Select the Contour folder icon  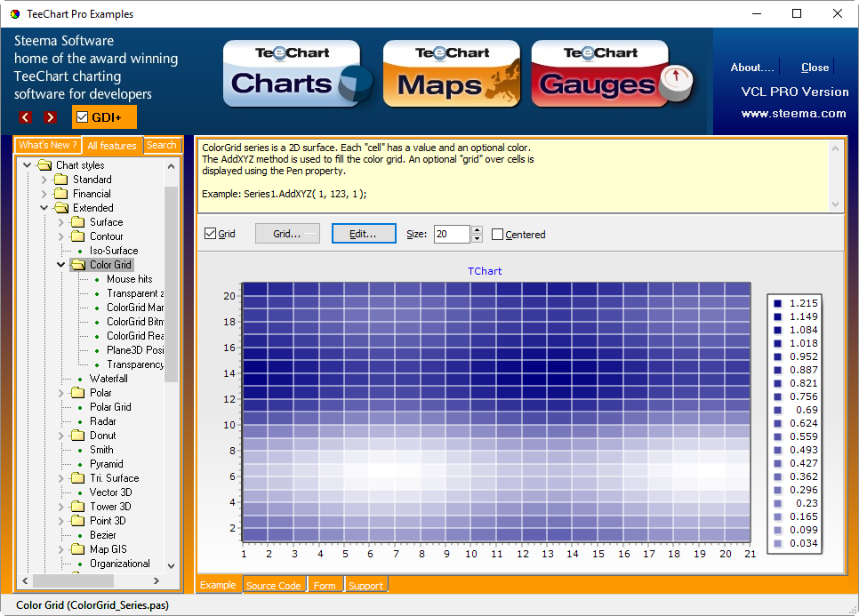(77, 236)
